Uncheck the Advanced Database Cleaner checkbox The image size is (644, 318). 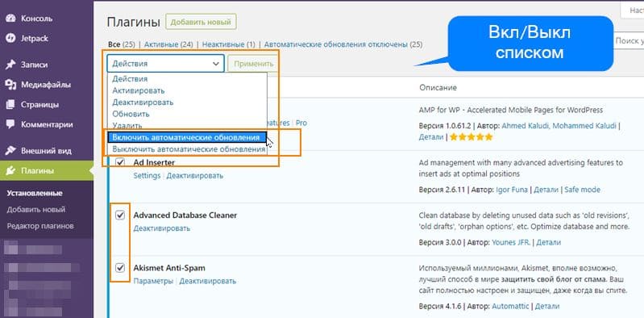[120, 215]
